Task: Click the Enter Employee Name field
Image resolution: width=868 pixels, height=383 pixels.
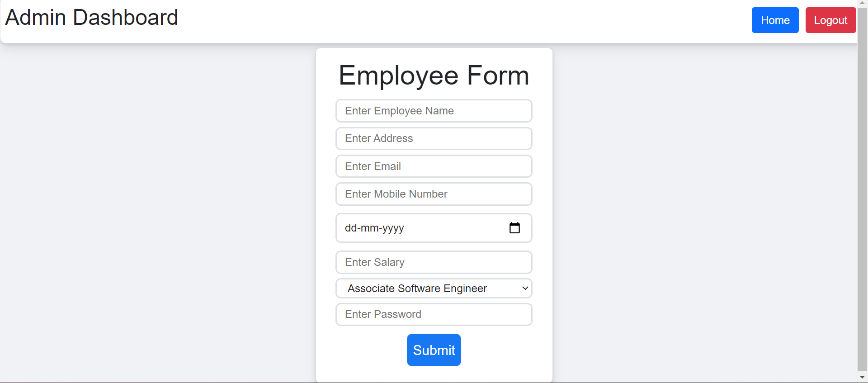Action: pyautogui.click(x=434, y=111)
